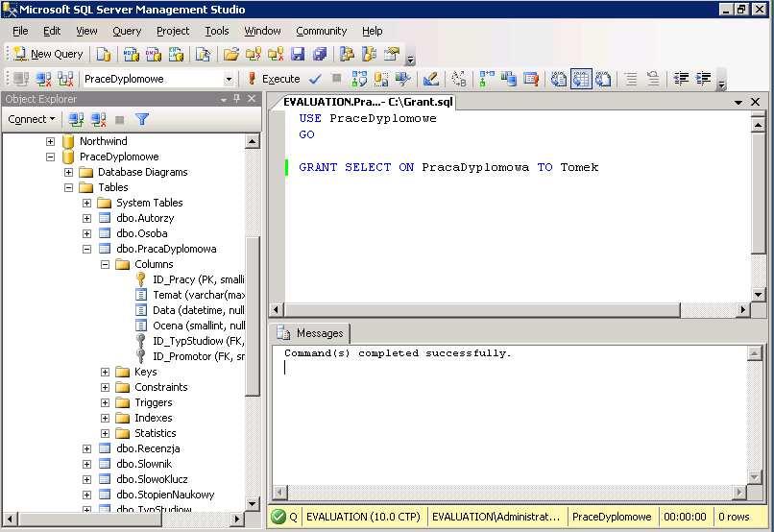Toggle SQLCMD Mode

(x=531, y=79)
